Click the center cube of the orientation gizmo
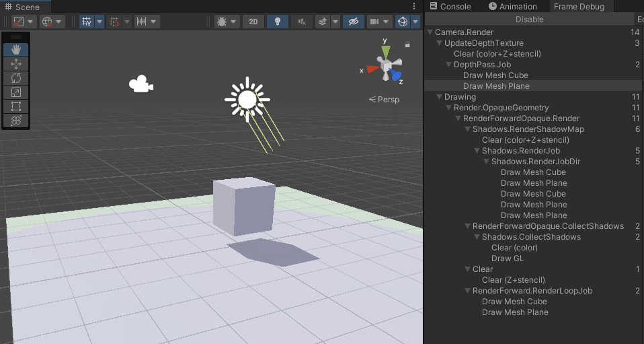Screen dimensions: 644x344 (385, 65)
